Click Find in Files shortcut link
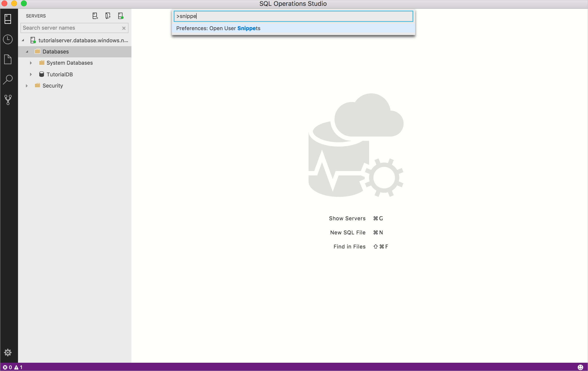The height and width of the screenshot is (371, 588). (x=349, y=246)
